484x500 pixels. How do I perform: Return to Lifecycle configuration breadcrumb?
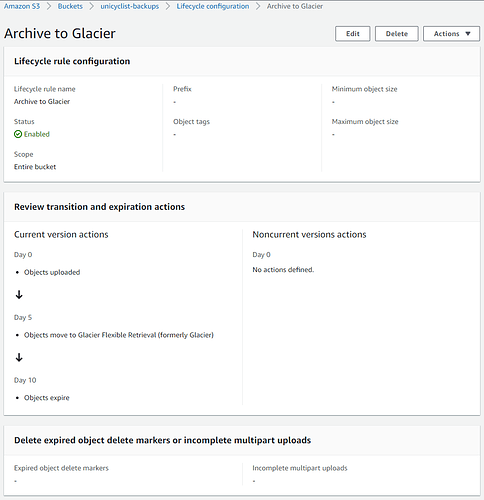click(213, 6)
